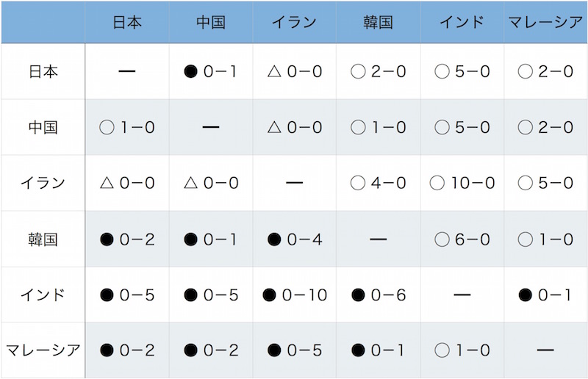
Task: Select the 中国 row header
Action: (43, 128)
